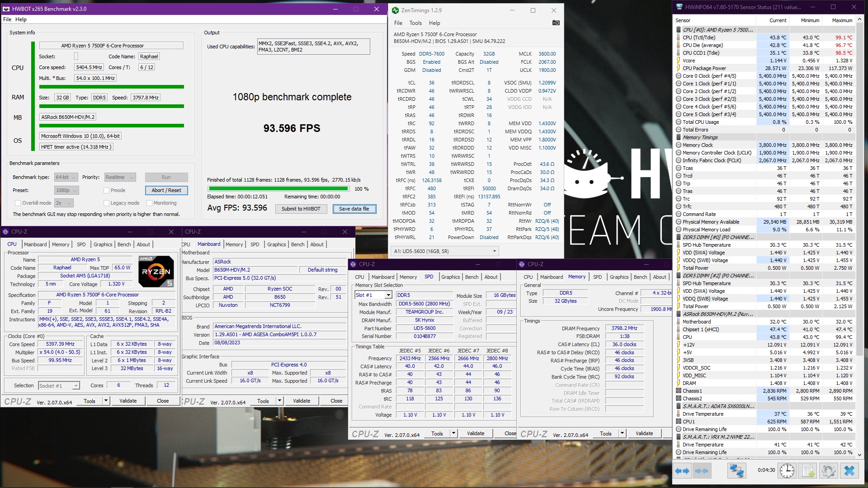The height and width of the screenshot is (488, 868).
Task: Click Close in CPU-Z Mainboard window
Action: (x=336, y=401)
